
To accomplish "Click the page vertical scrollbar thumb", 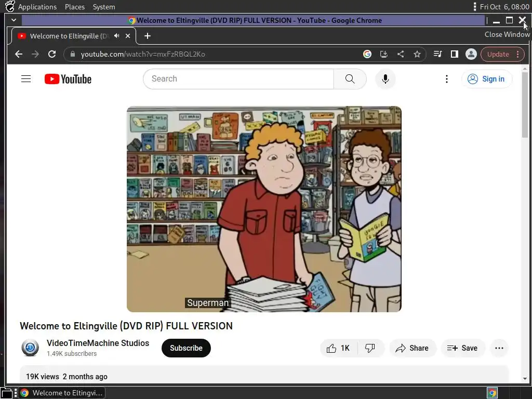I will coord(525,105).
